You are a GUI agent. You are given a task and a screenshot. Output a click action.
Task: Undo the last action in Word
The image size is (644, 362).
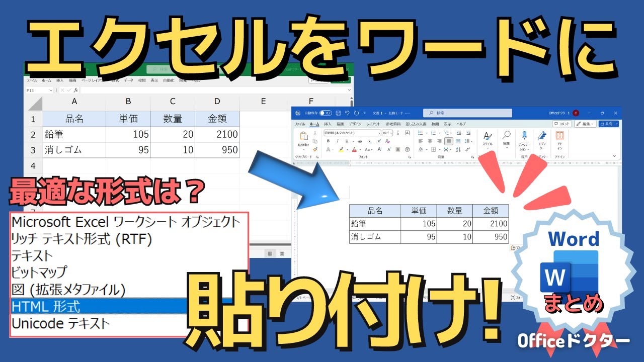[347, 113]
